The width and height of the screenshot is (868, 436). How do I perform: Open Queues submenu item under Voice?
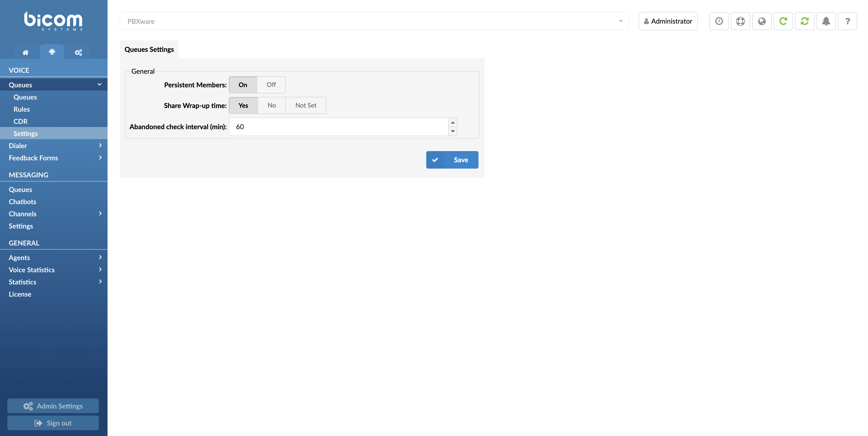tap(54, 97)
